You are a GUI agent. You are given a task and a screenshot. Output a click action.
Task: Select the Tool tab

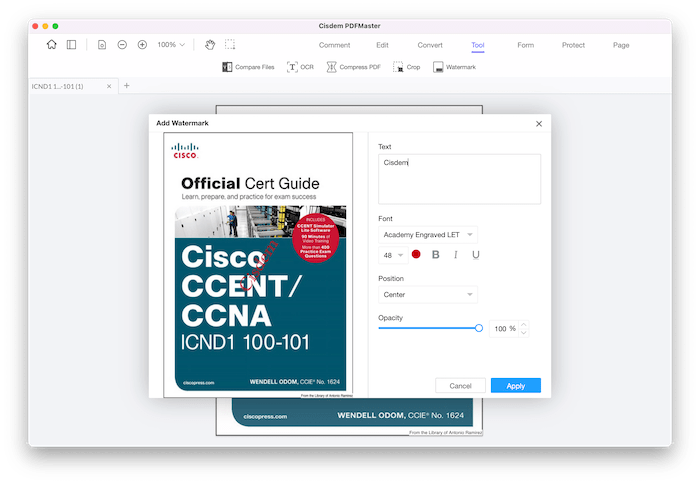(478, 45)
